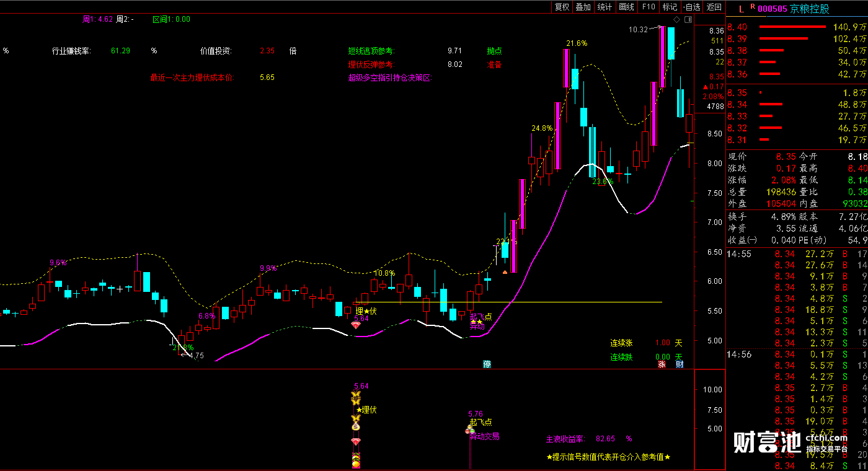Click 行业赚钱率 61.29 value

tap(121, 51)
